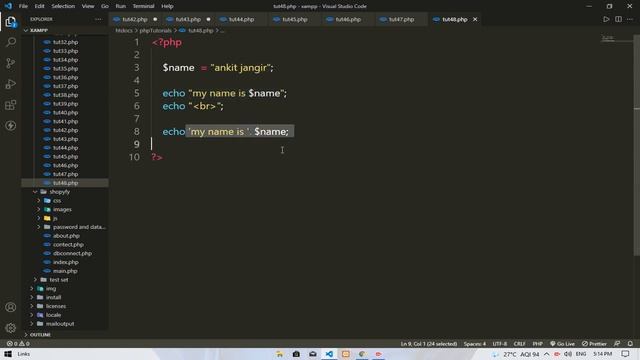640x360 pixels.
Task: Open tut40.php in the explorer
Action: (x=65, y=113)
